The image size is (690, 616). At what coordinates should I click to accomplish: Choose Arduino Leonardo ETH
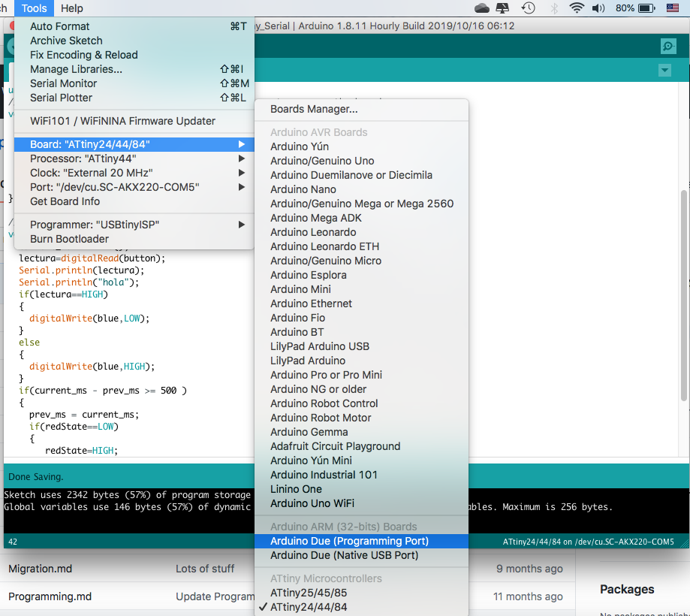coord(361,246)
